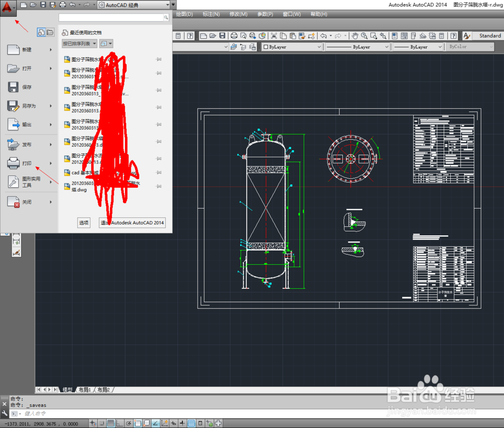Image resolution: width=504 pixels, height=428 pixels.
Task: Open the QuickCalc calculator icon
Action: coord(442,36)
